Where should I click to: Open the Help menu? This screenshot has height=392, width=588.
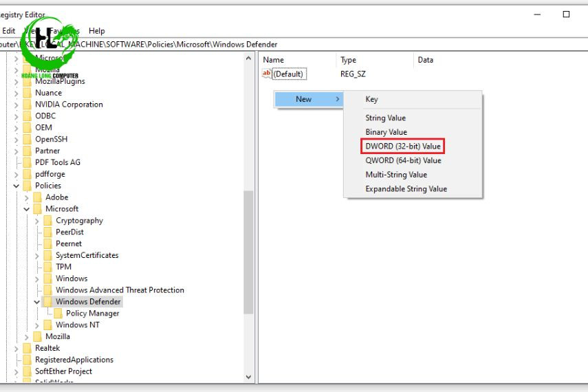click(97, 31)
